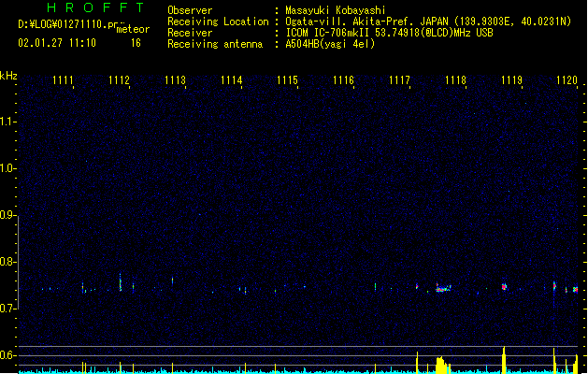Click the Observer name Masayuki Kobayashi
Viewport: 588px width, 374px height.
pyautogui.click(x=336, y=10)
